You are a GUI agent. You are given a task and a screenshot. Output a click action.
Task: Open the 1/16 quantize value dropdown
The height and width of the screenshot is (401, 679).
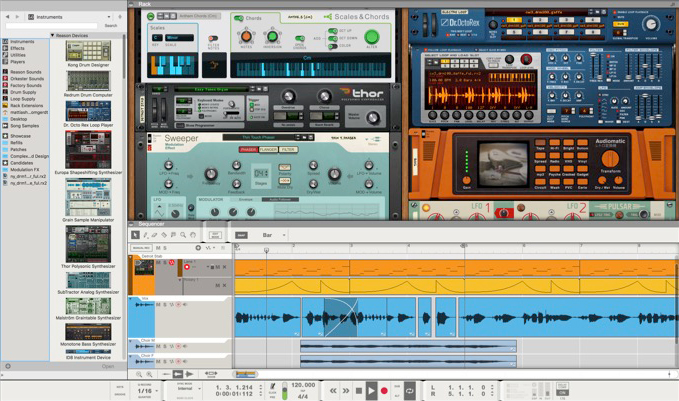pyautogui.click(x=147, y=391)
